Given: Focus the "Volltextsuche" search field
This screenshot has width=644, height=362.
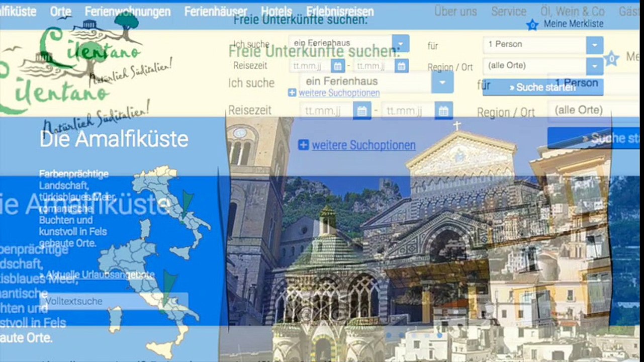Looking at the screenshot, I should pos(114,301).
